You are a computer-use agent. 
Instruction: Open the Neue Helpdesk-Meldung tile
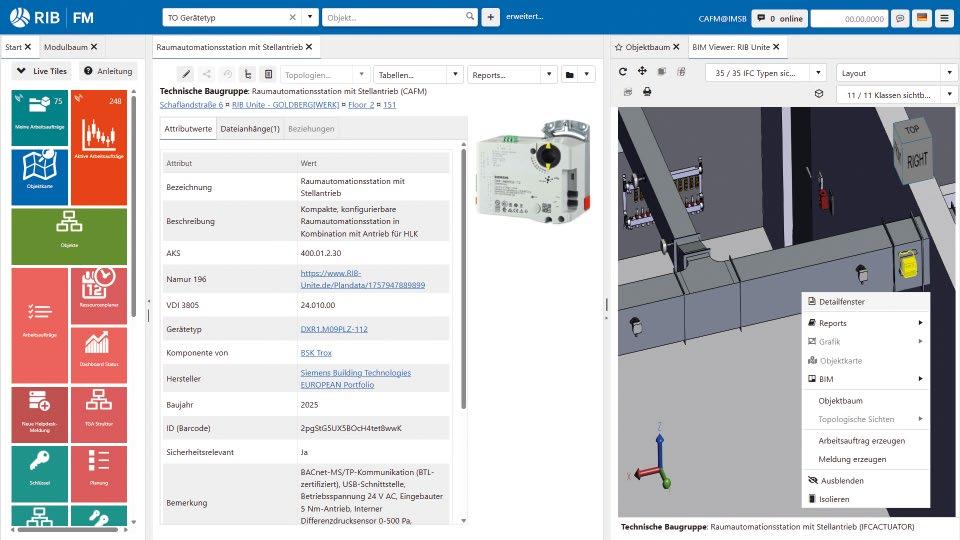tap(40, 414)
